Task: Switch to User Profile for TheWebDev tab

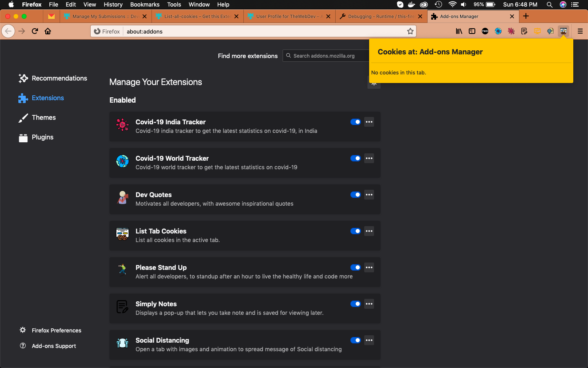Action: pos(289,16)
